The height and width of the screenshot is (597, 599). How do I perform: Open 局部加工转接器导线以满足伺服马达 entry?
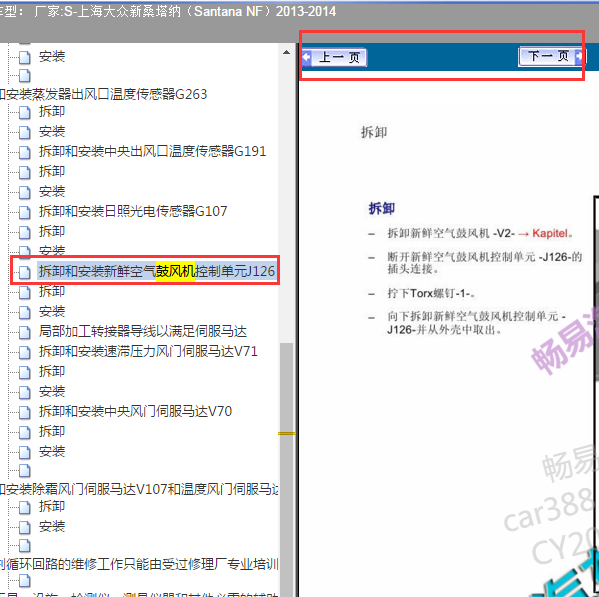point(143,331)
